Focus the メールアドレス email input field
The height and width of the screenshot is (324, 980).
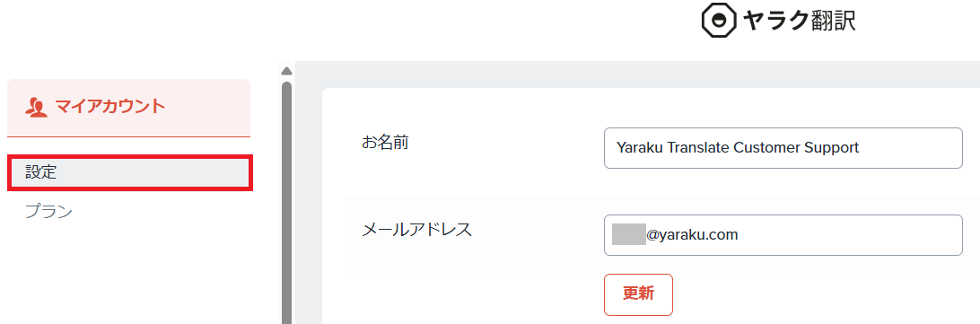click(783, 235)
